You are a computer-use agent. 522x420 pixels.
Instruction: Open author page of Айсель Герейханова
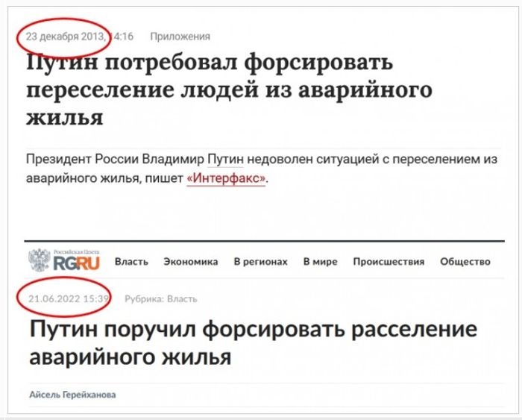coord(73,394)
